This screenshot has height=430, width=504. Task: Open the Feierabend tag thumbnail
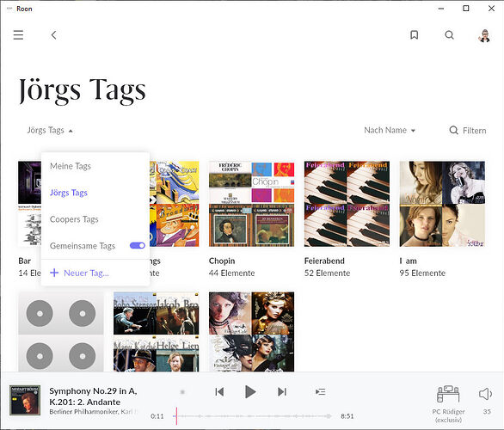coord(347,204)
